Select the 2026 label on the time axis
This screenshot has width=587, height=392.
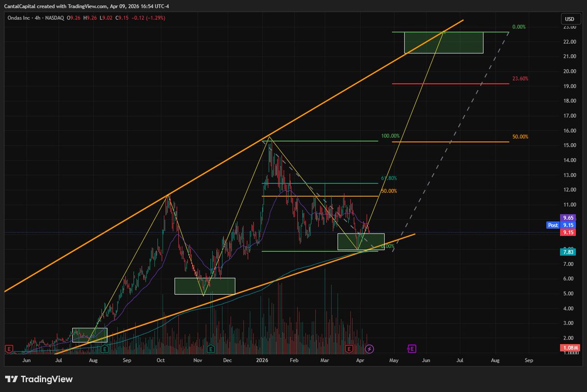[x=261, y=360]
